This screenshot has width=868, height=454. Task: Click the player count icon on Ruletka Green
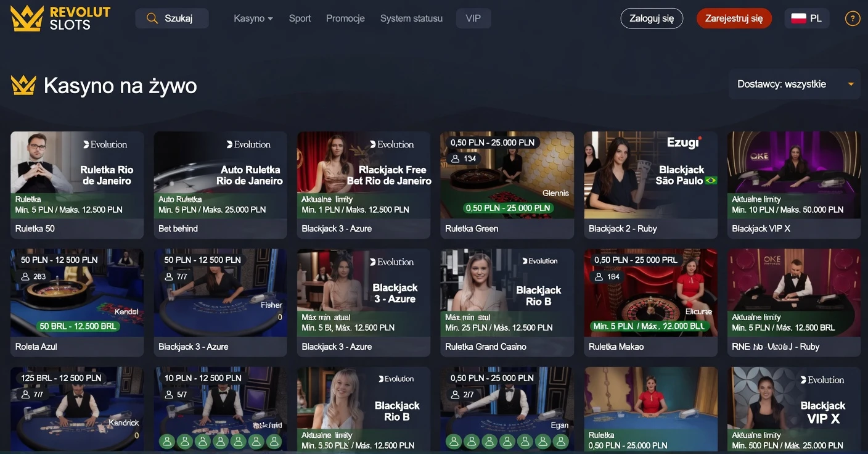(455, 159)
